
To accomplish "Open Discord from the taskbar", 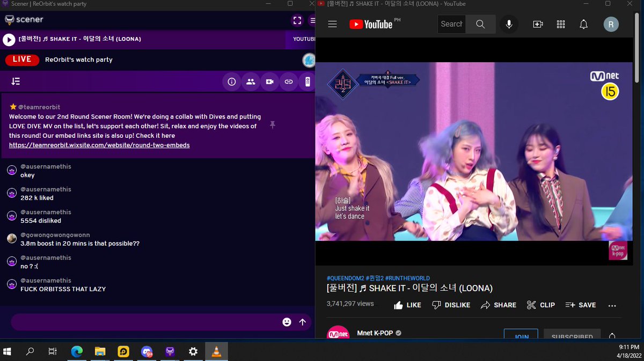I will coord(147,351).
